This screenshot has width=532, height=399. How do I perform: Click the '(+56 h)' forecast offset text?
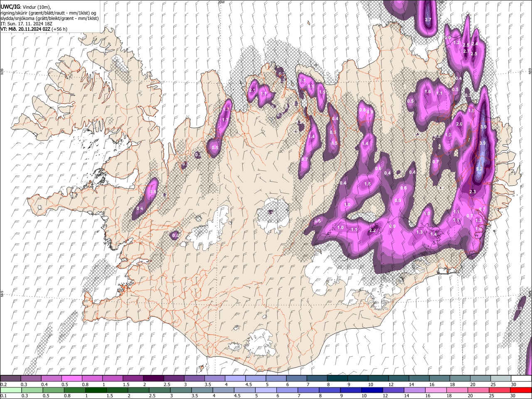click(x=59, y=29)
